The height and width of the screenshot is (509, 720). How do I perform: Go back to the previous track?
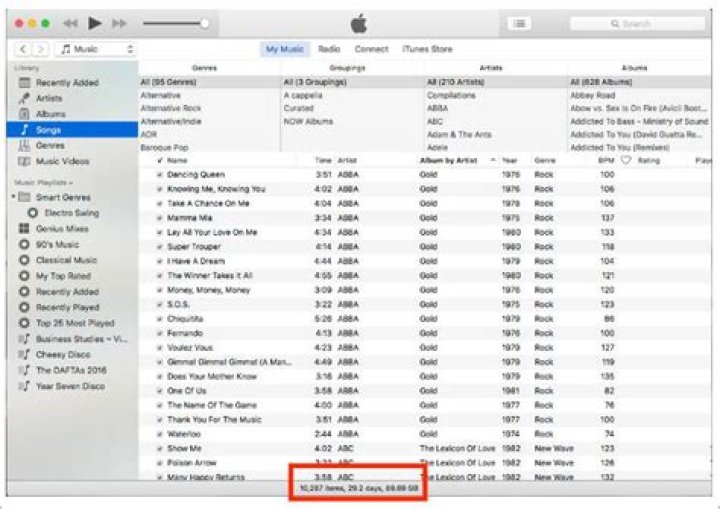click(71, 22)
